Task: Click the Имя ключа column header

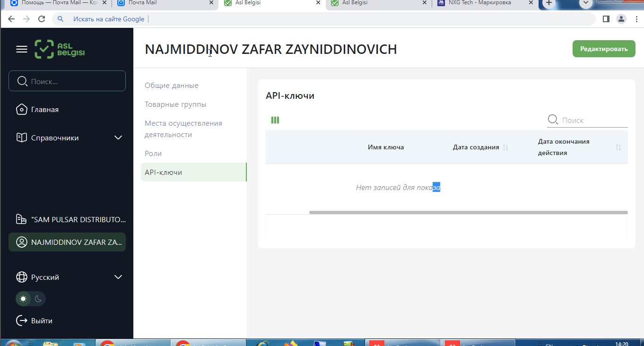Action: pos(386,147)
